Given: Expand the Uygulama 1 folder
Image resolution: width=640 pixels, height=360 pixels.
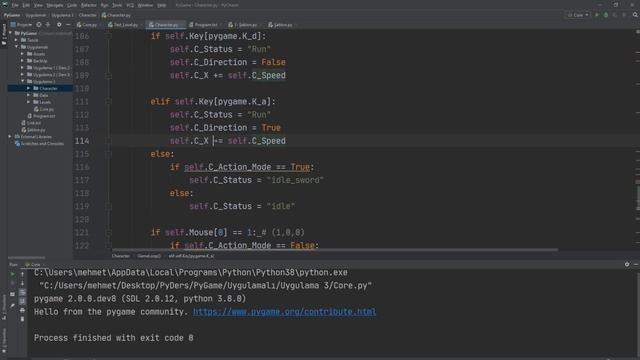Looking at the screenshot, I should (x=22, y=68).
